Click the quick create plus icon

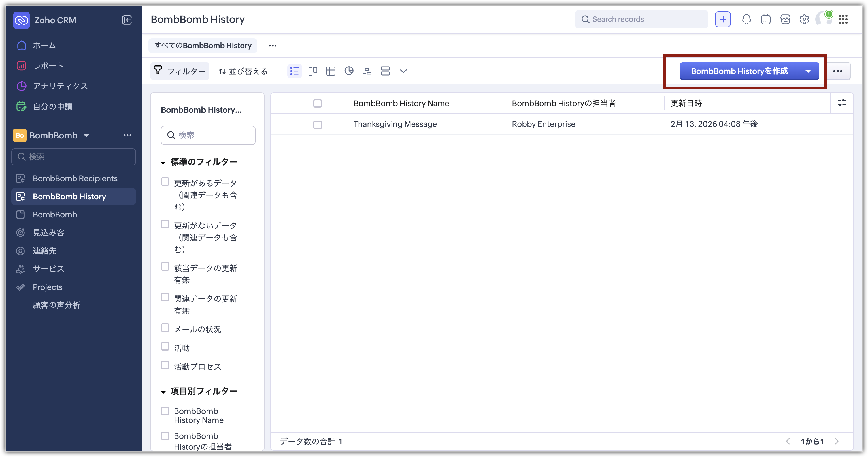click(x=723, y=20)
